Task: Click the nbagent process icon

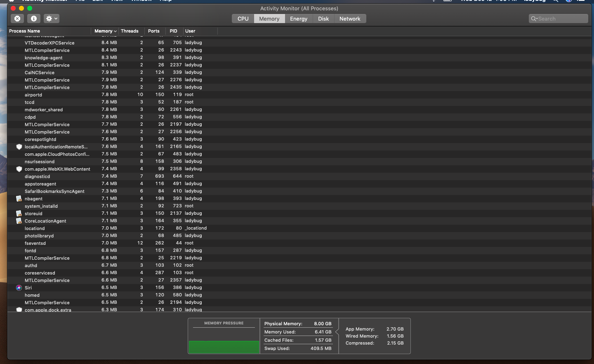Action: coord(19,199)
